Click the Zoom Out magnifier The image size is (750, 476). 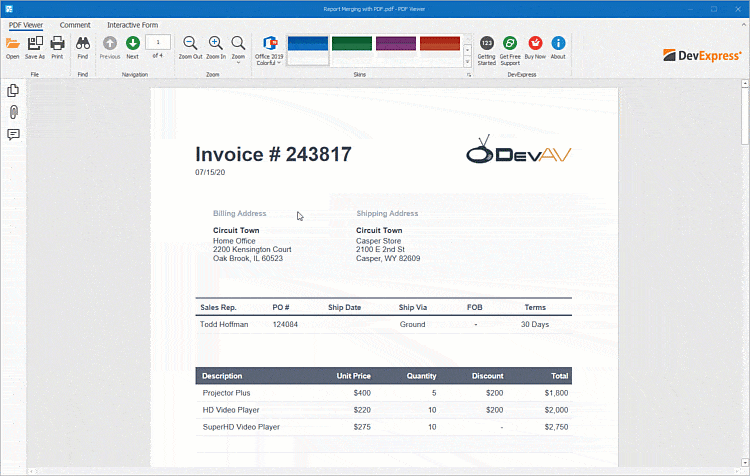point(190,45)
